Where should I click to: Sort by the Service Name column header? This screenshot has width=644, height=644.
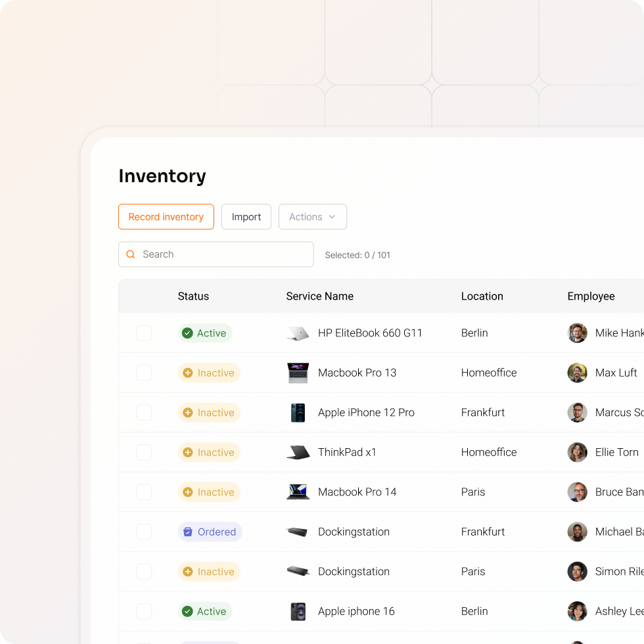click(x=319, y=296)
